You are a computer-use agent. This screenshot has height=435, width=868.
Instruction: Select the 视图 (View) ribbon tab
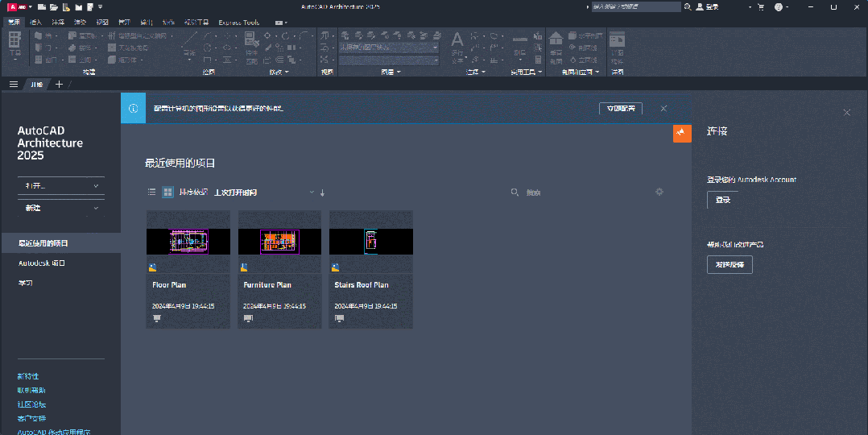click(102, 23)
